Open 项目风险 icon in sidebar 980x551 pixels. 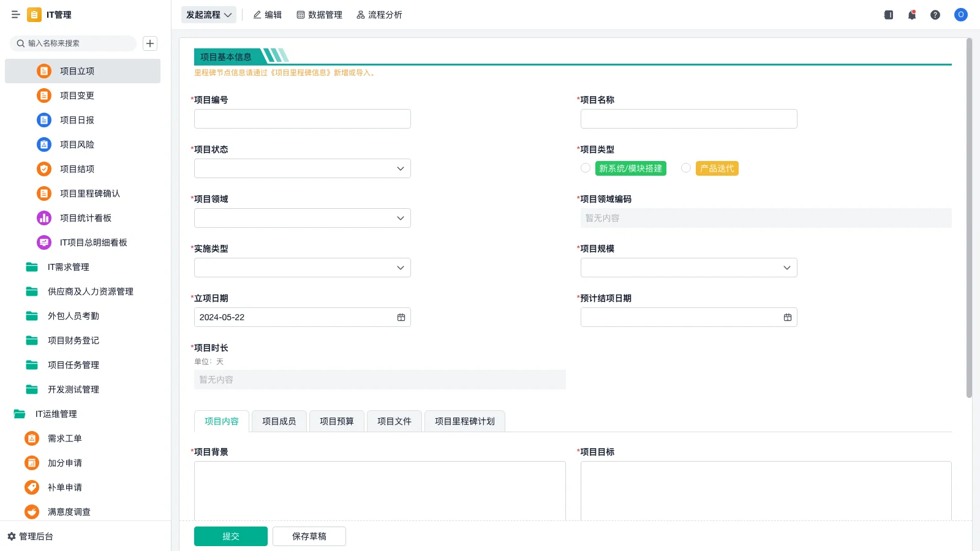pos(44,144)
